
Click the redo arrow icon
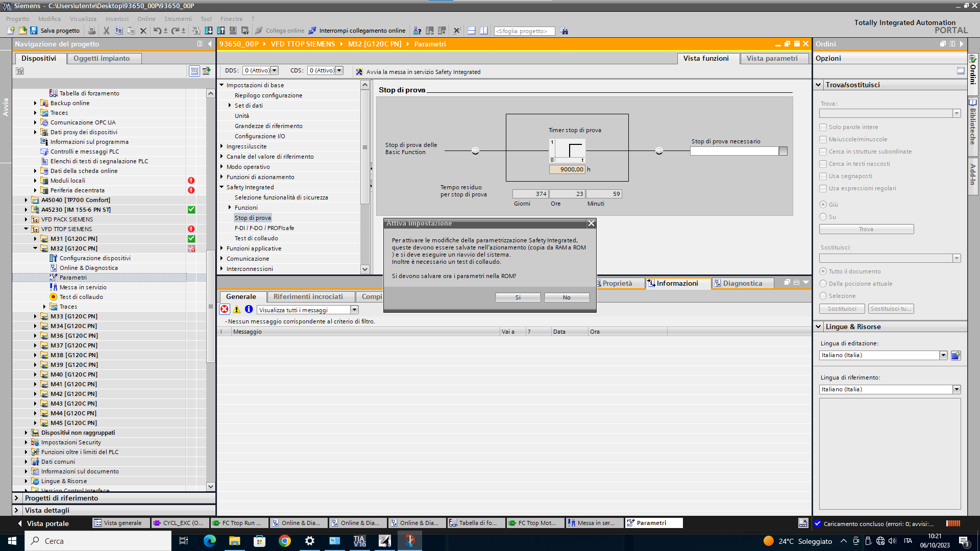(175, 31)
